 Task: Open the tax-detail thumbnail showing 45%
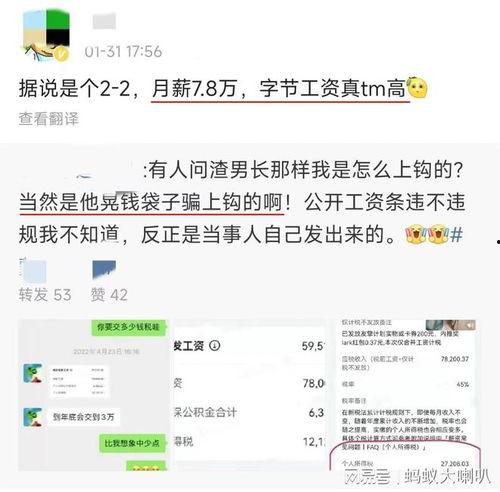pyautogui.click(x=404, y=395)
